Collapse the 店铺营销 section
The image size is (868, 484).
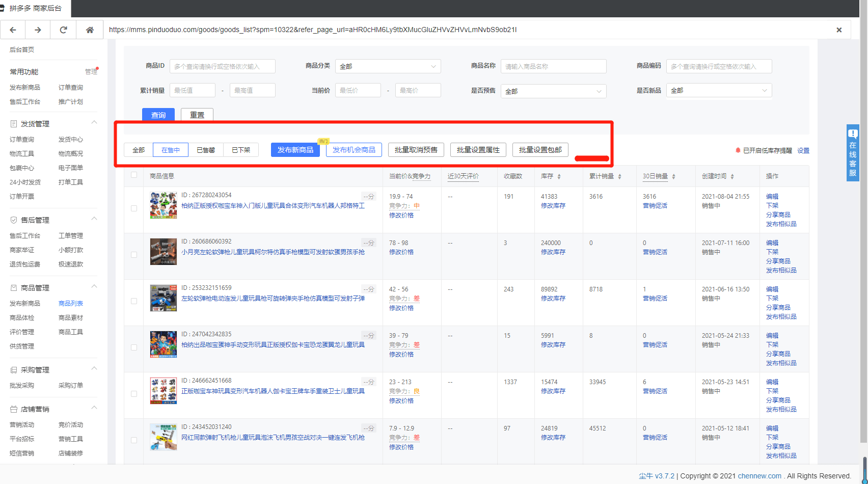(x=94, y=408)
